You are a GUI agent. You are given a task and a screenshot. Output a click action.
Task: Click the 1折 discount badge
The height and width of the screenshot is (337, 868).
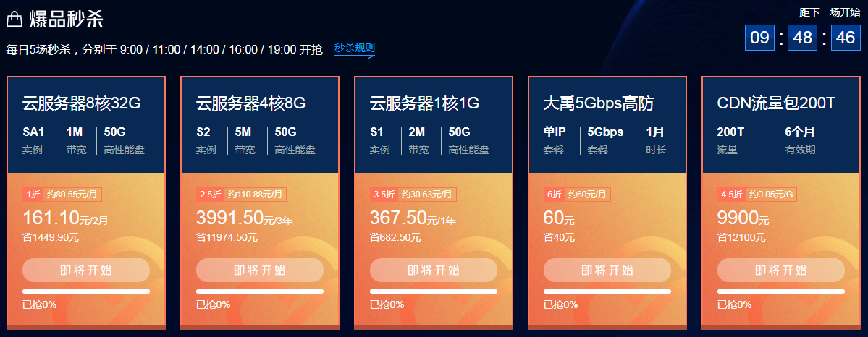pos(33,195)
